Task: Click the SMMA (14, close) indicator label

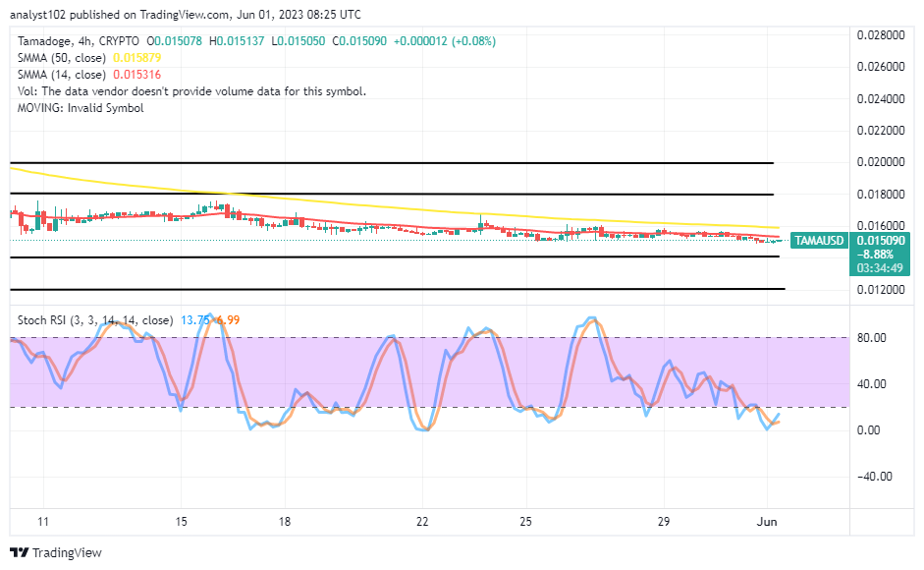Action: point(61,75)
